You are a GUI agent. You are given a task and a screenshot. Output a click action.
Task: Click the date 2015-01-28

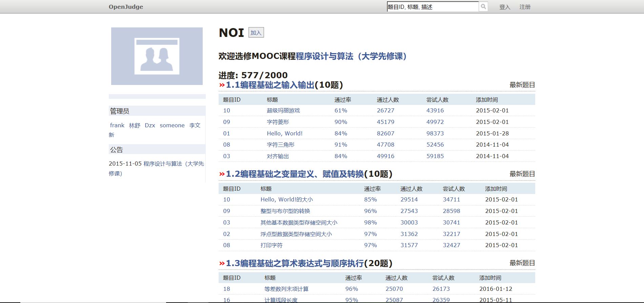click(492, 133)
